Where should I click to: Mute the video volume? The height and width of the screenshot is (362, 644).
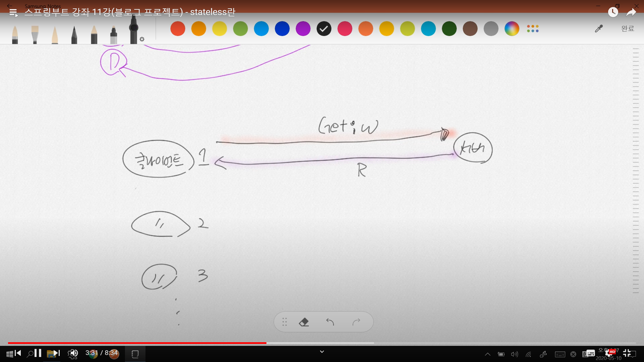73,353
